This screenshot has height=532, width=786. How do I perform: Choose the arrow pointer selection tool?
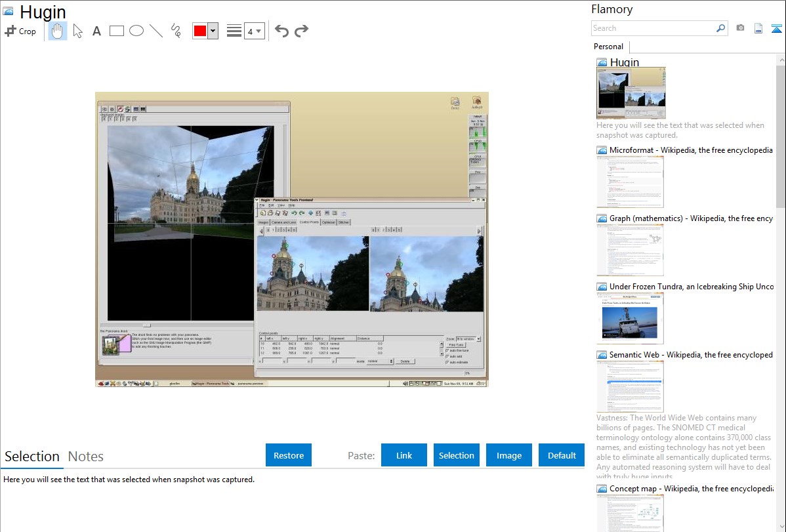[77, 31]
